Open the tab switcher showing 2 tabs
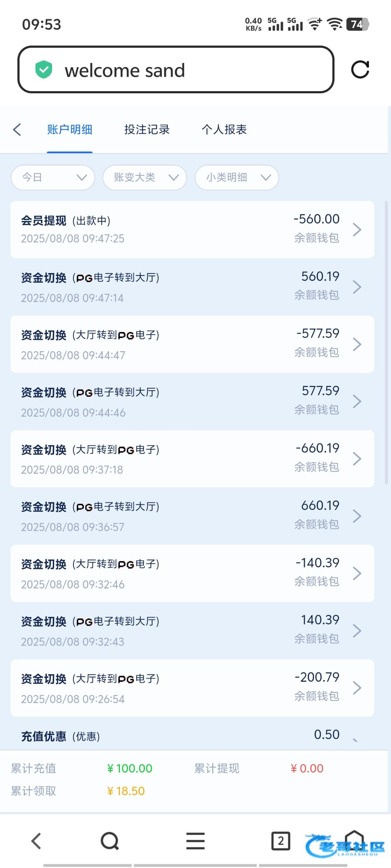This screenshot has width=391, height=868. (281, 841)
